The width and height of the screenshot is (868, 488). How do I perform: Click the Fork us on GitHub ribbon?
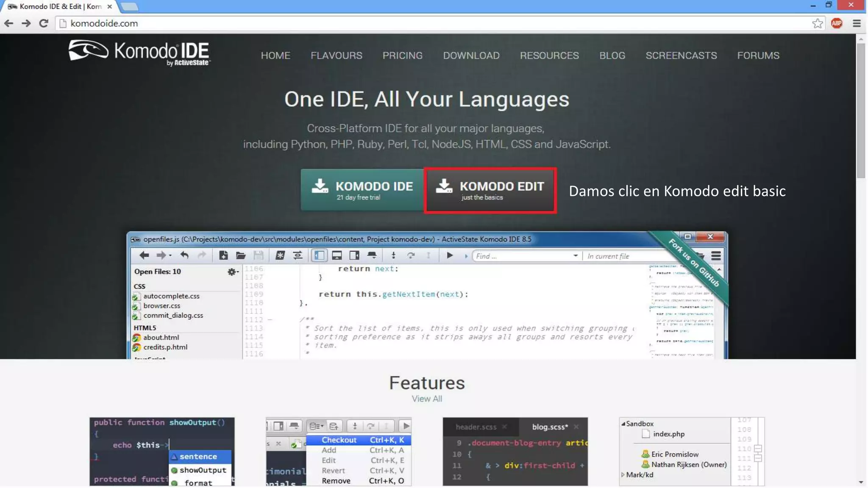pyautogui.click(x=694, y=263)
